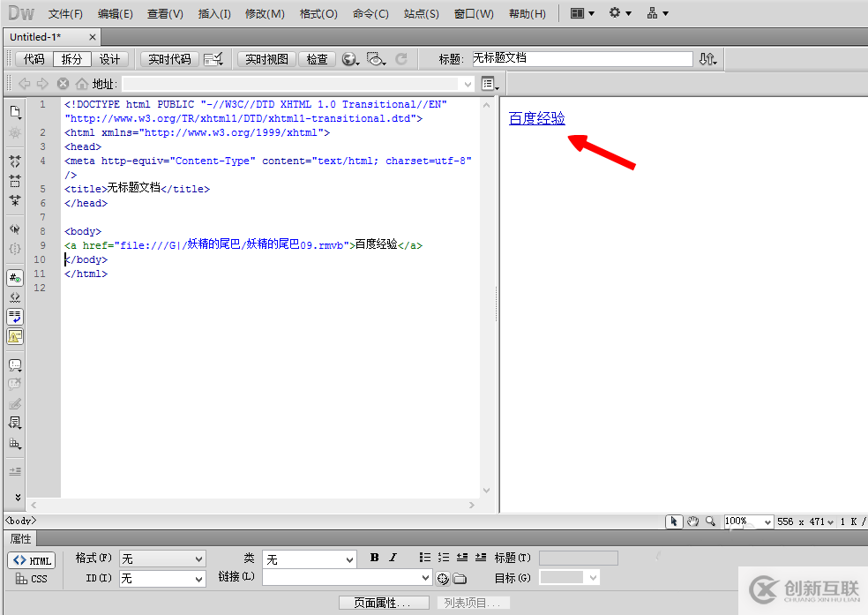Click the unordered list icon
This screenshot has width=868, height=615.
[424, 558]
